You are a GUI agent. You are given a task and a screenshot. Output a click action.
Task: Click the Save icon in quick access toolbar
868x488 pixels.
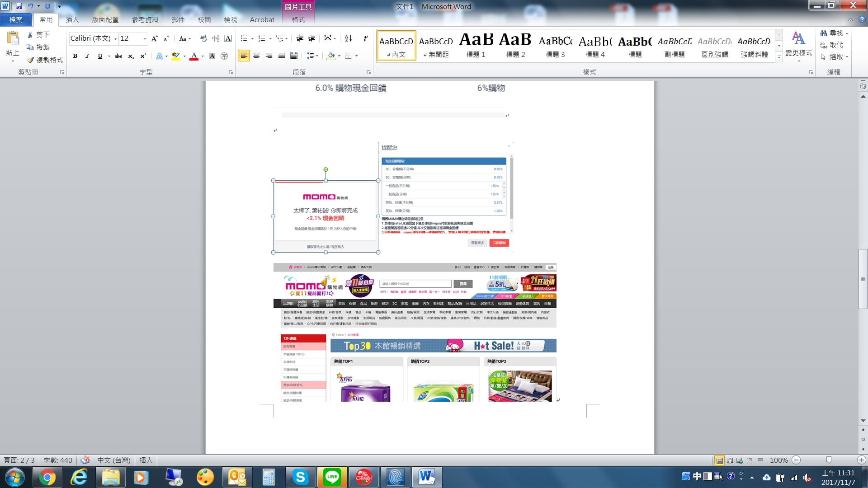pyautogui.click(x=19, y=6)
